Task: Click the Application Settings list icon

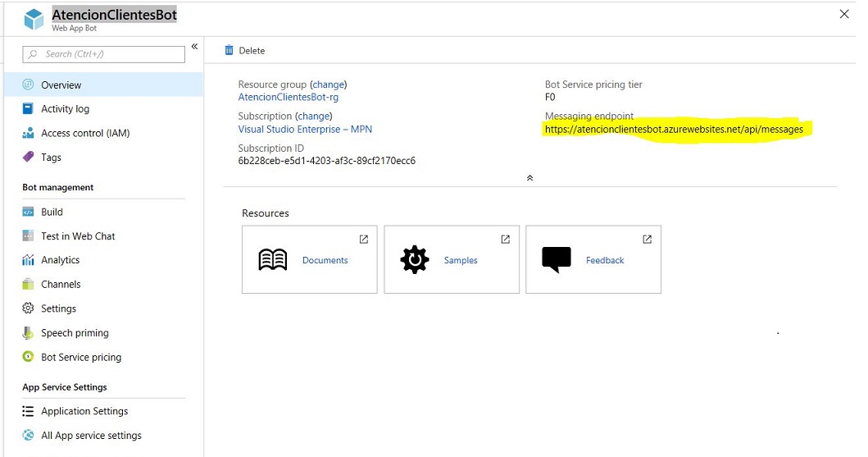Action: [x=28, y=411]
